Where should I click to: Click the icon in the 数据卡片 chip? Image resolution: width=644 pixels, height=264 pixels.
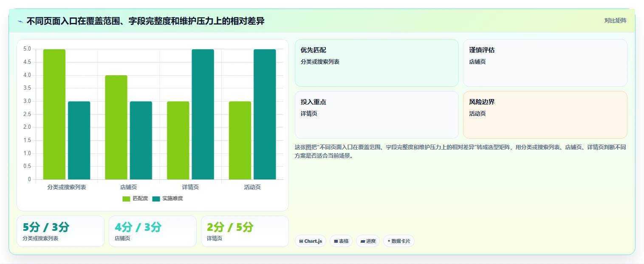pos(389,241)
